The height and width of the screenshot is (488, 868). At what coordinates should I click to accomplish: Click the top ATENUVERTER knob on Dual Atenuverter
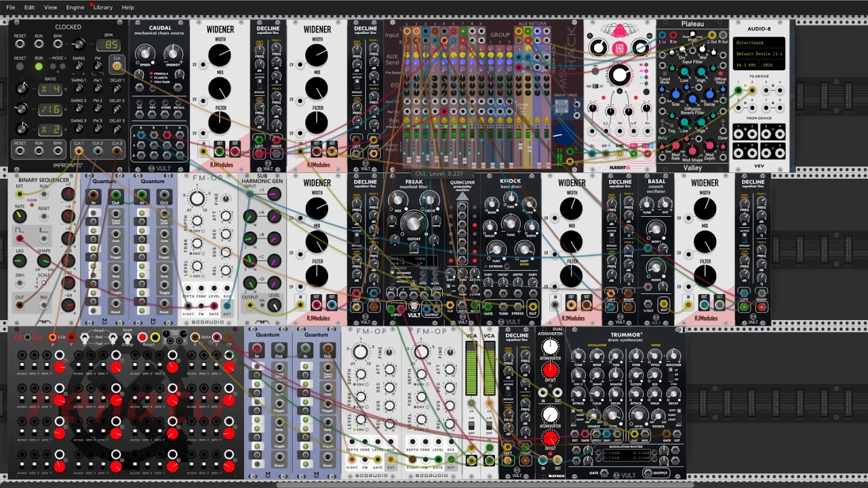(550, 347)
